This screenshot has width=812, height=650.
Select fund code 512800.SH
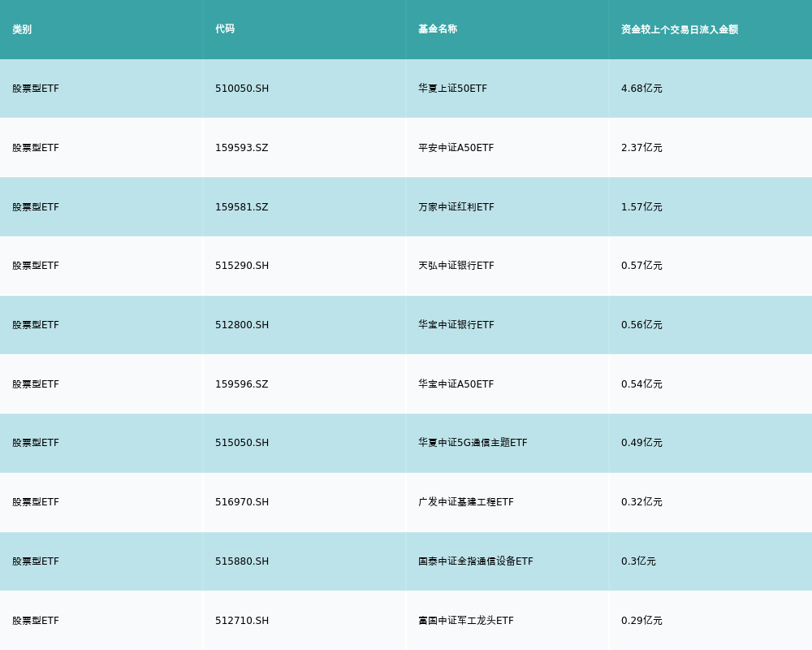[x=242, y=325]
